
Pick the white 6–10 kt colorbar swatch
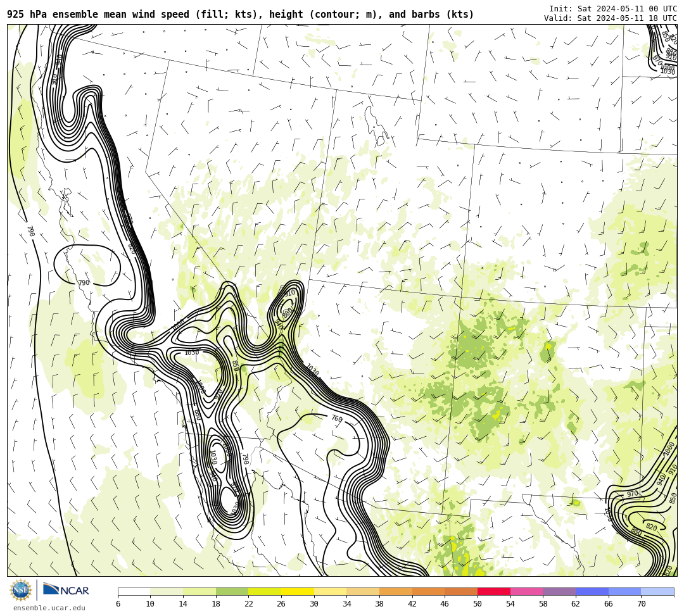(x=134, y=591)
